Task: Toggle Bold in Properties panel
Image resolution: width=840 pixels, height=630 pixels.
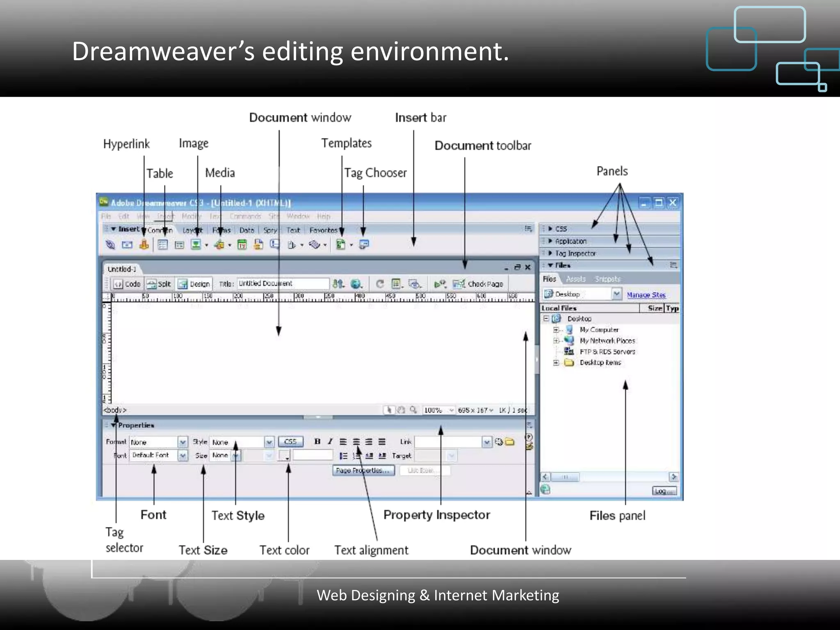Action: (x=317, y=442)
